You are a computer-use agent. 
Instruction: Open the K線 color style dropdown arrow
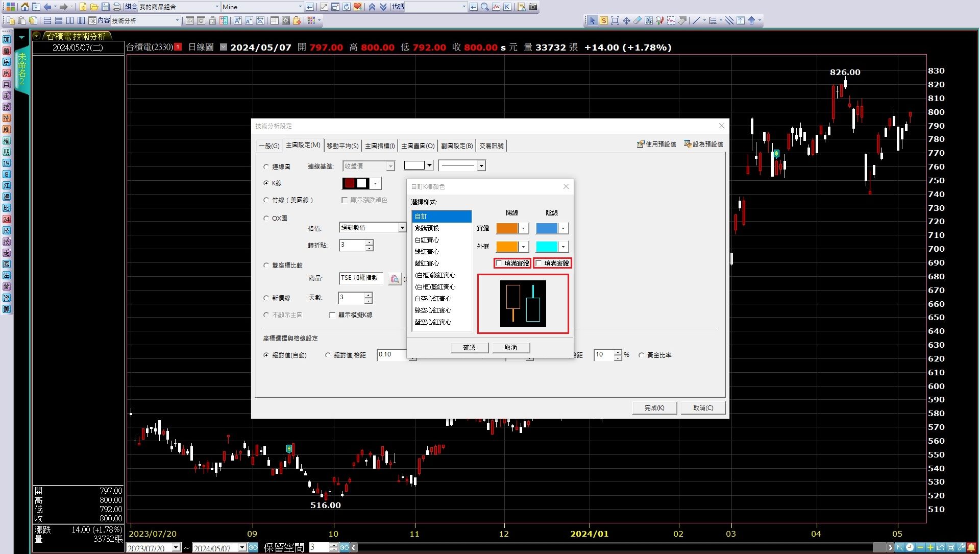(376, 183)
